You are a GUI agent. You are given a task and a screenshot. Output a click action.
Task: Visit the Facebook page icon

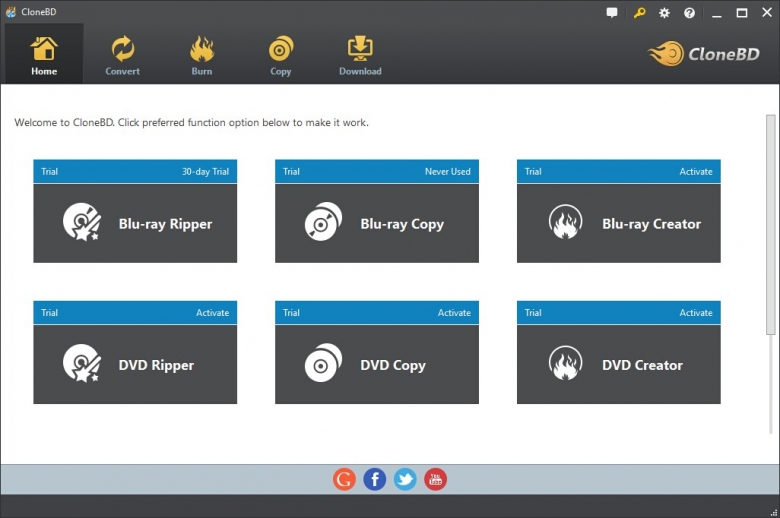click(374, 479)
